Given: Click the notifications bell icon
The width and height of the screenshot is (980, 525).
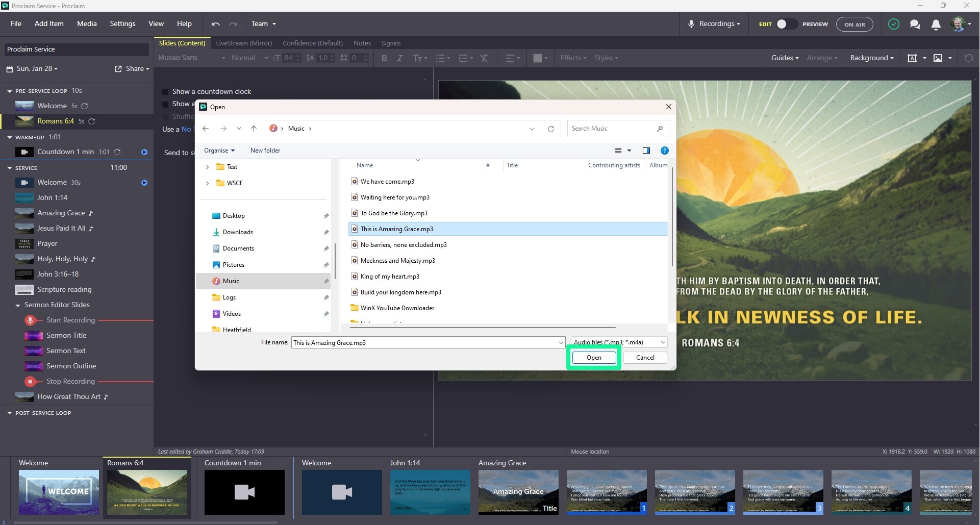Looking at the screenshot, I should 936,24.
